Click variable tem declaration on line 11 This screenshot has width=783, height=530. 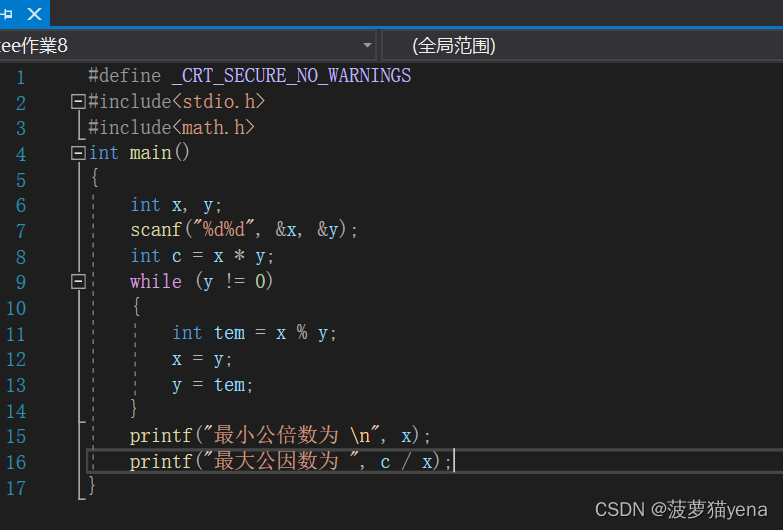pyautogui.click(x=230, y=333)
